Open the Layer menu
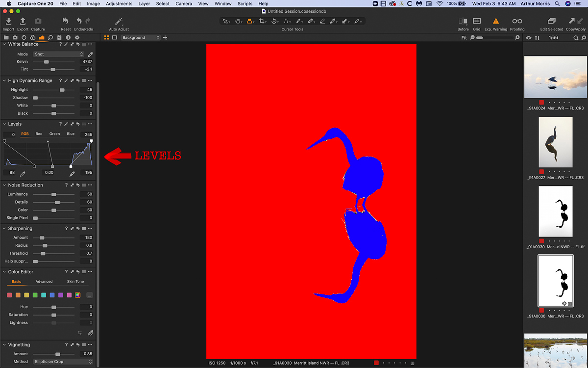 click(144, 3)
